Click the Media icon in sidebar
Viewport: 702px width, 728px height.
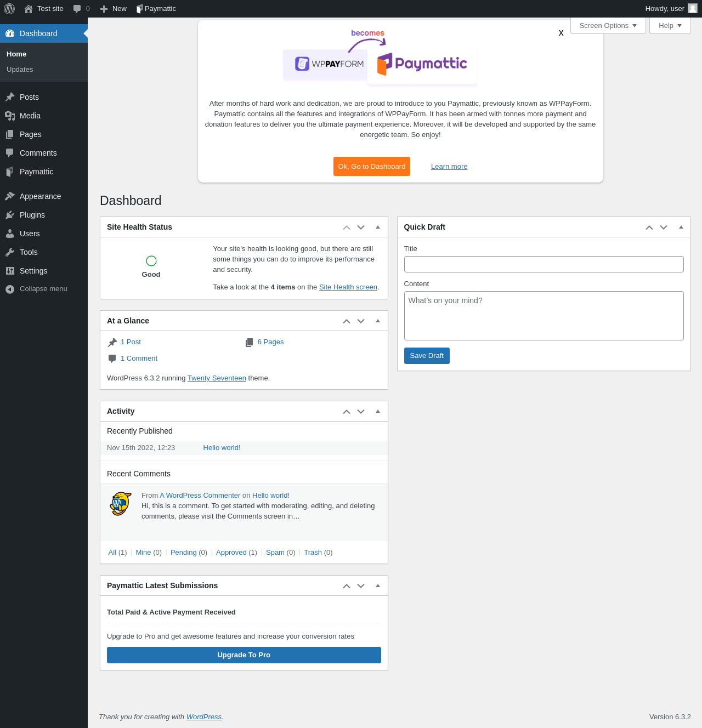(x=10, y=116)
